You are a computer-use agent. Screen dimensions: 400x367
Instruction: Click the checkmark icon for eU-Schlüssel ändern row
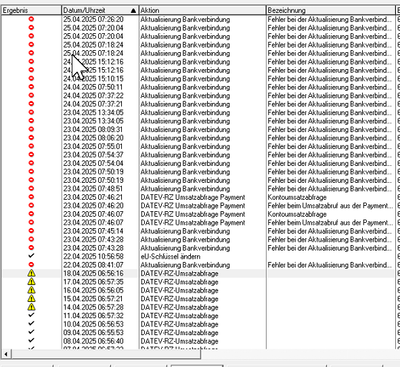coord(31,256)
